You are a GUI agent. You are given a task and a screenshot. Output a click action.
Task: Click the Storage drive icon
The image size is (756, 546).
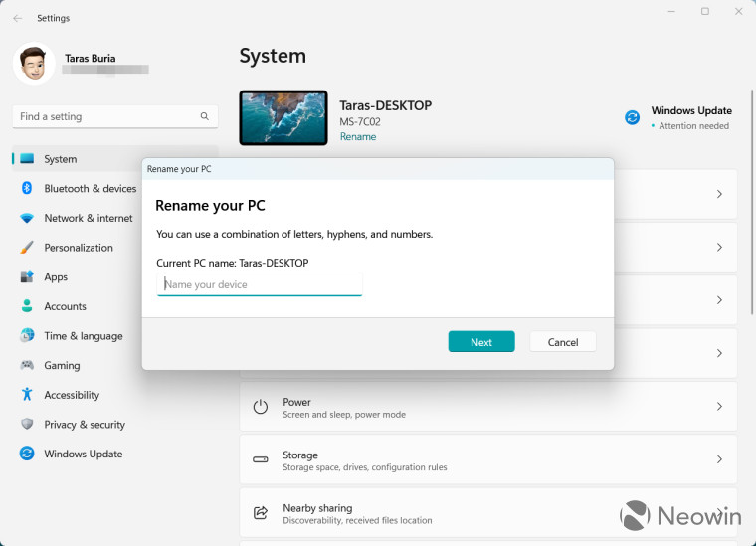(261, 459)
